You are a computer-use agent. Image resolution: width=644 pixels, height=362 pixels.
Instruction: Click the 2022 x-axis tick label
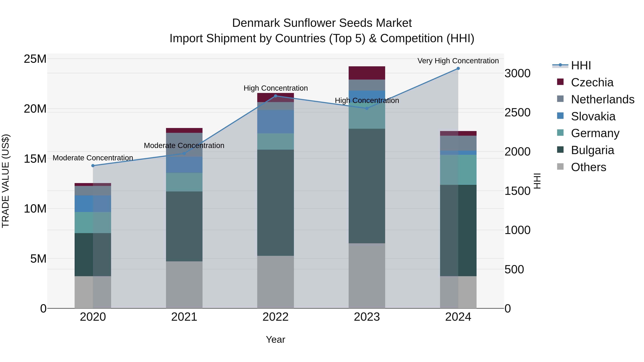(x=275, y=317)
